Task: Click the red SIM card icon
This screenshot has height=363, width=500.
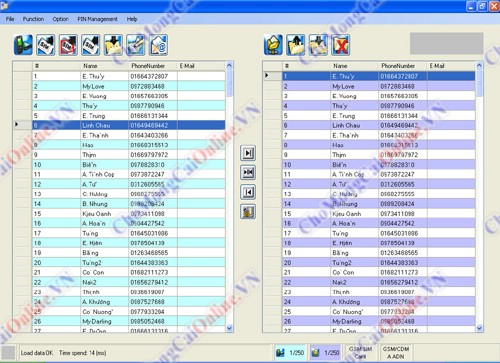Action: (68, 45)
